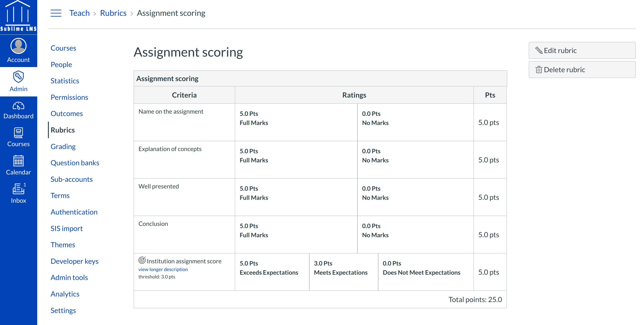Screen dimensions: 644x325
Task: Click the Exceeds Expectations rating
Action: click(269, 272)
